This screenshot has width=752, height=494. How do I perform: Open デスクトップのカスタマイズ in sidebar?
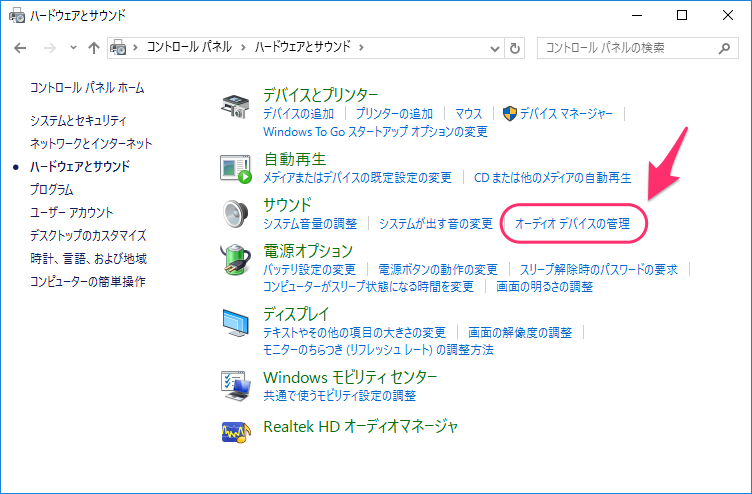[88, 235]
